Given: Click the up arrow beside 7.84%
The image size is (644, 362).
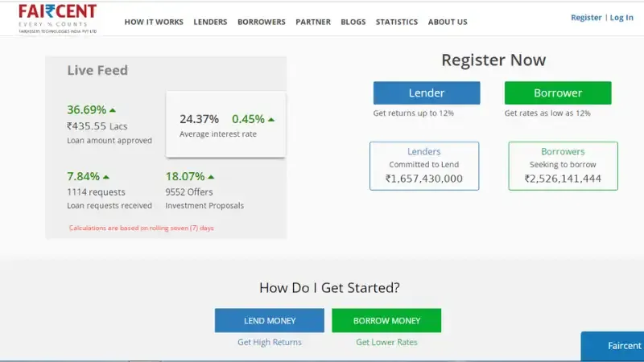Looking at the screenshot, I should pos(106,177).
